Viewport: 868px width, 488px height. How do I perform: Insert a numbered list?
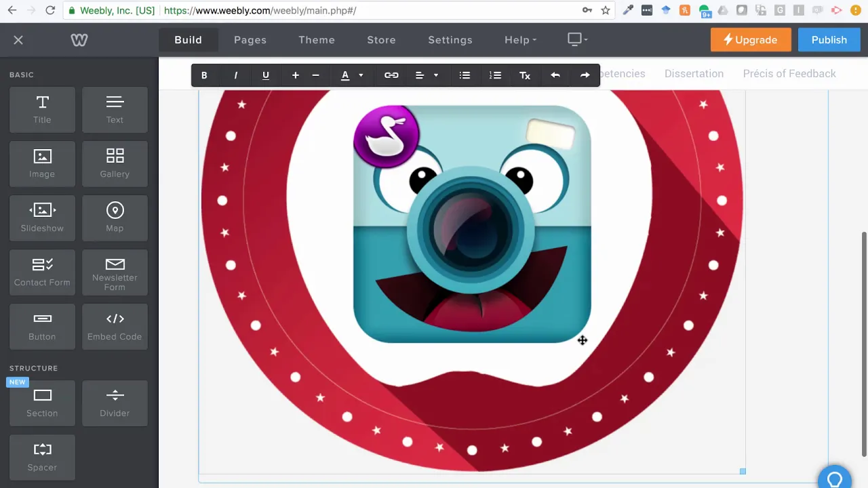495,75
